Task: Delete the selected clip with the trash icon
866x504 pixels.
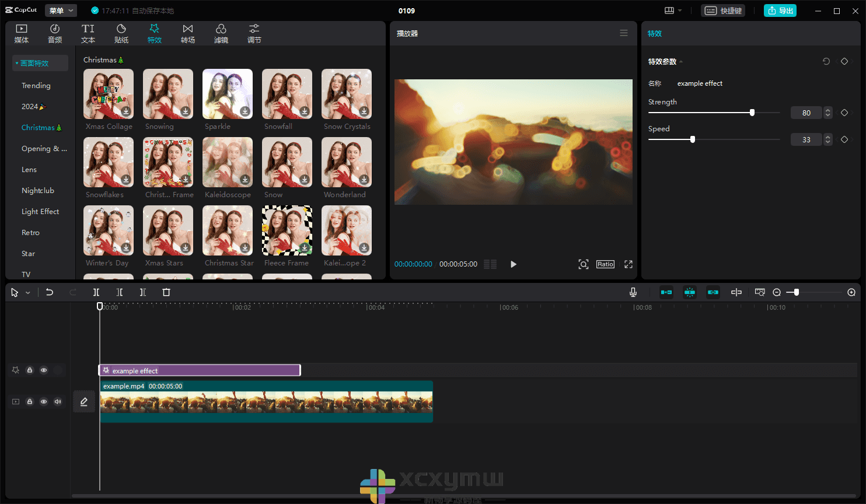Action: pos(166,292)
